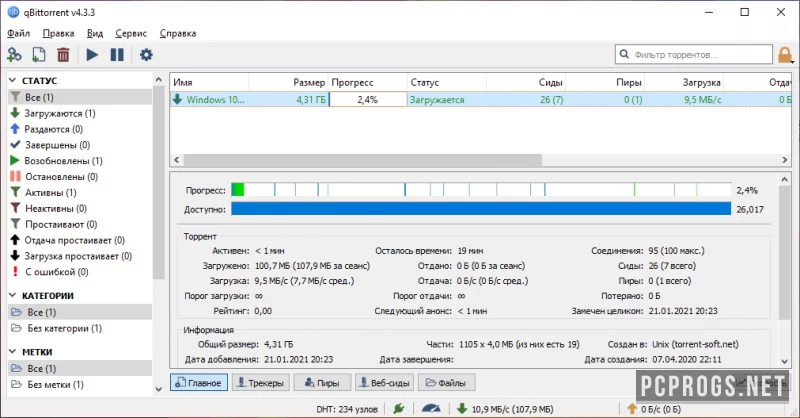The width and height of the screenshot is (800, 418).
Task: Select Без категории (1) item
Action: click(64, 328)
